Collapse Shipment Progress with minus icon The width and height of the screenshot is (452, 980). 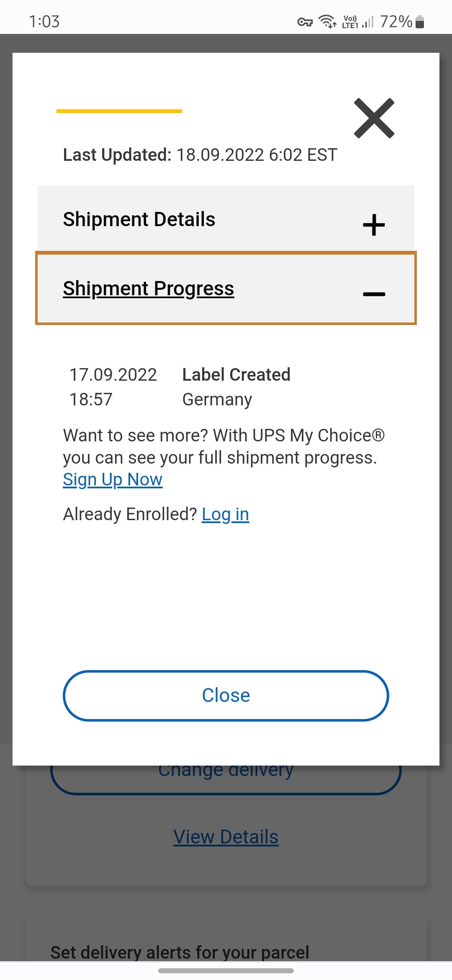click(x=374, y=294)
